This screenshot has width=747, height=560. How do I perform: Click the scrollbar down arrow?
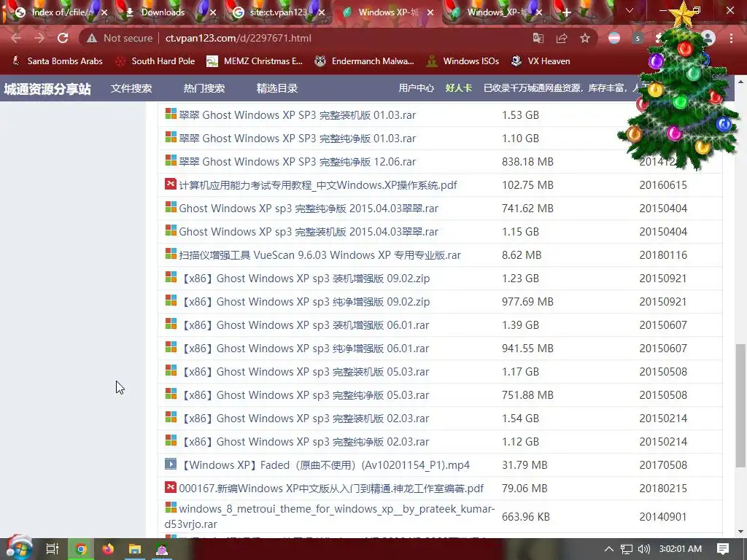pyautogui.click(x=740, y=532)
